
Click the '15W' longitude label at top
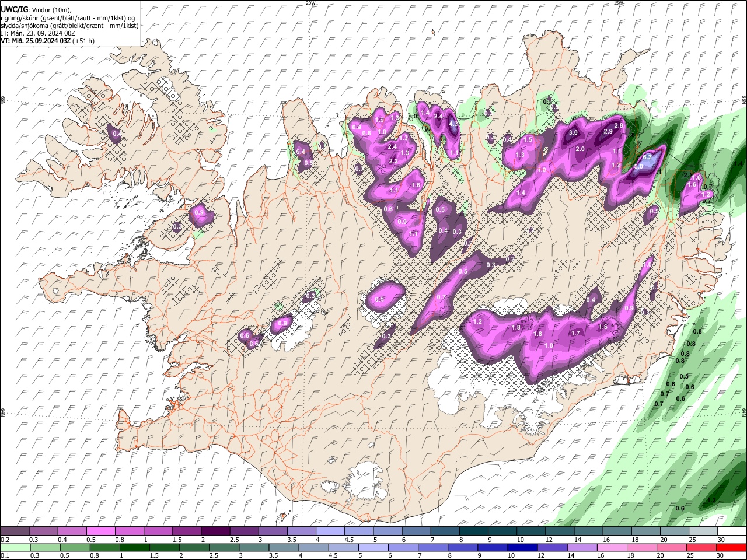(x=618, y=3)
